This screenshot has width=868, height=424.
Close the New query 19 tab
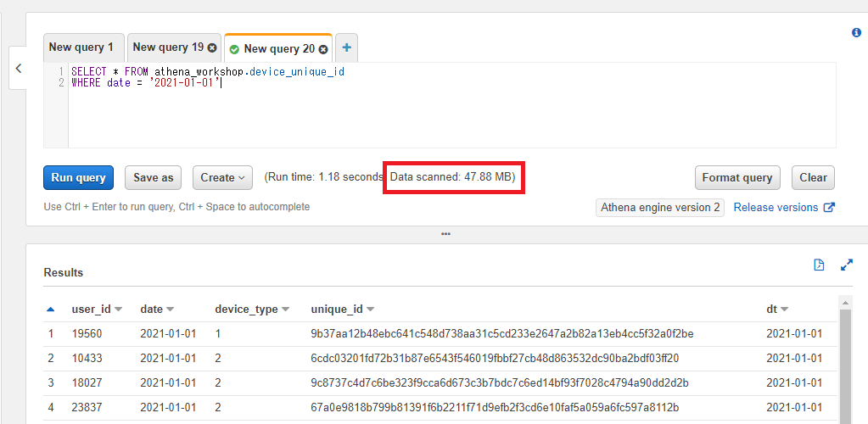(x=212, y=48)
